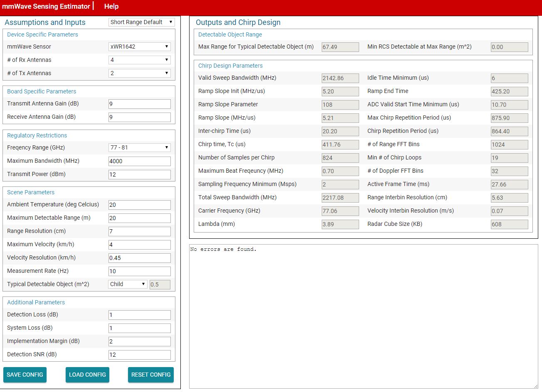Select the Range Resolution (cm) input
The image size is (542, 392).
click(140, 231)
